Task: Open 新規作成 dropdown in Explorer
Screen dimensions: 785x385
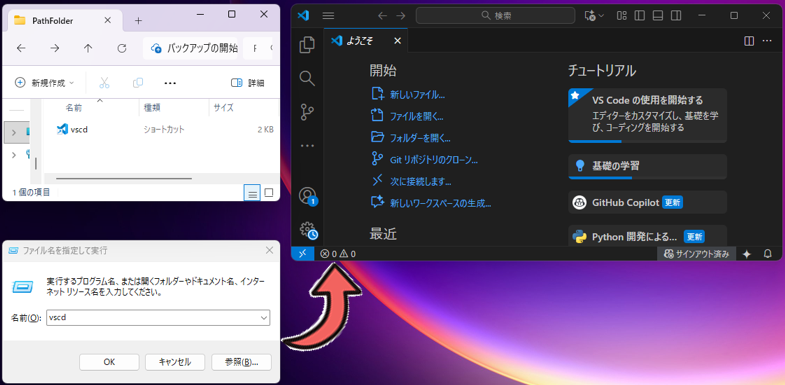Action: 44,83
